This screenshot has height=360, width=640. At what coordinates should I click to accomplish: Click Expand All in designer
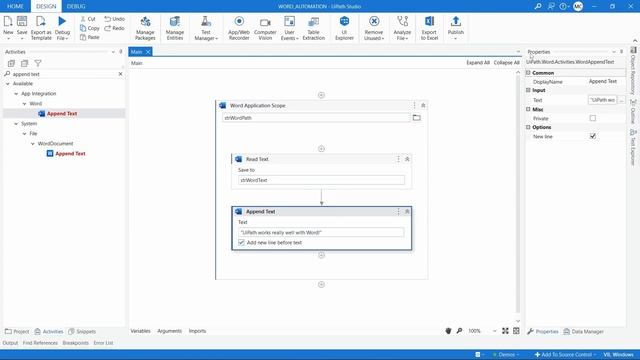point(478,62)
